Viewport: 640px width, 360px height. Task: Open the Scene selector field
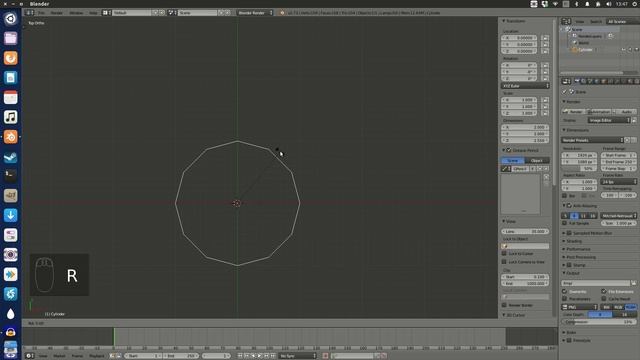(198, 13)
